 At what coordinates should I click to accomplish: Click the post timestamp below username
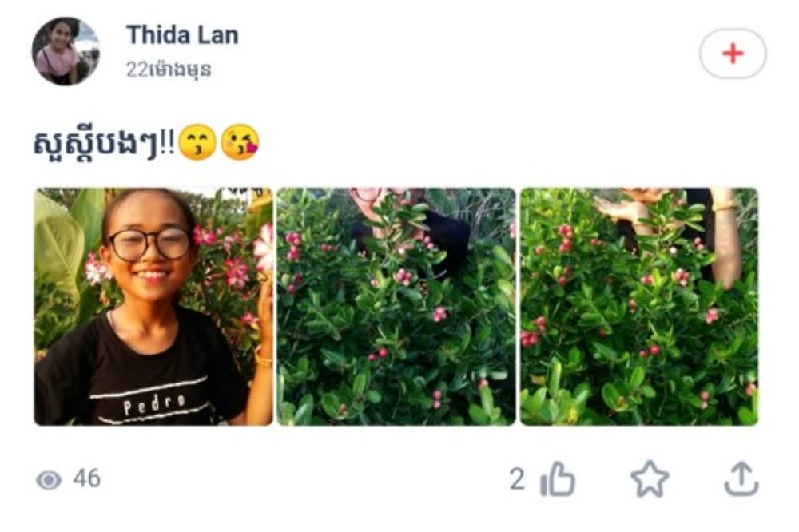coord(169,69)
